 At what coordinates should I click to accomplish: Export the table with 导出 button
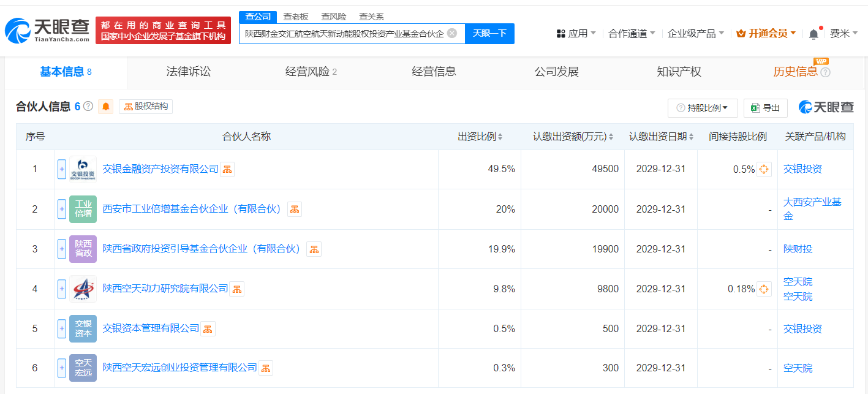click(766, 108)
